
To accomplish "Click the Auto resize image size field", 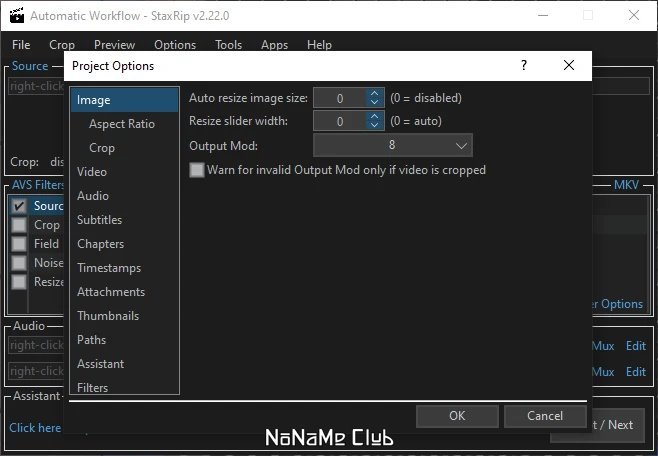I will pyautogui.click(x=340, y=98).
